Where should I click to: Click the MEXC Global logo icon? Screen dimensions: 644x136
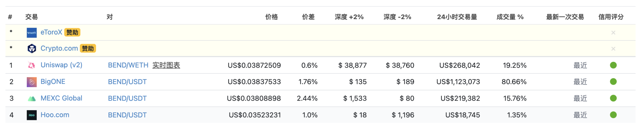31,98
